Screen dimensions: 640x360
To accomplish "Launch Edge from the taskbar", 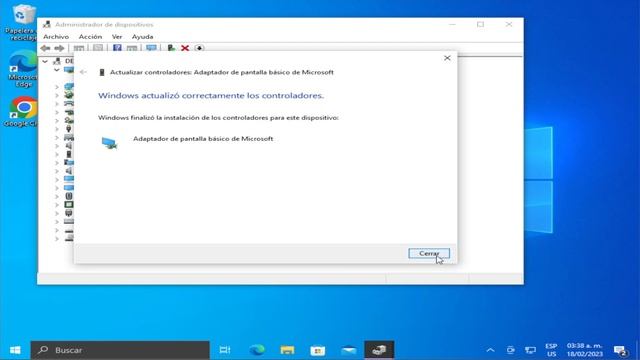I will pyautogui.click(x=257, y=350).
